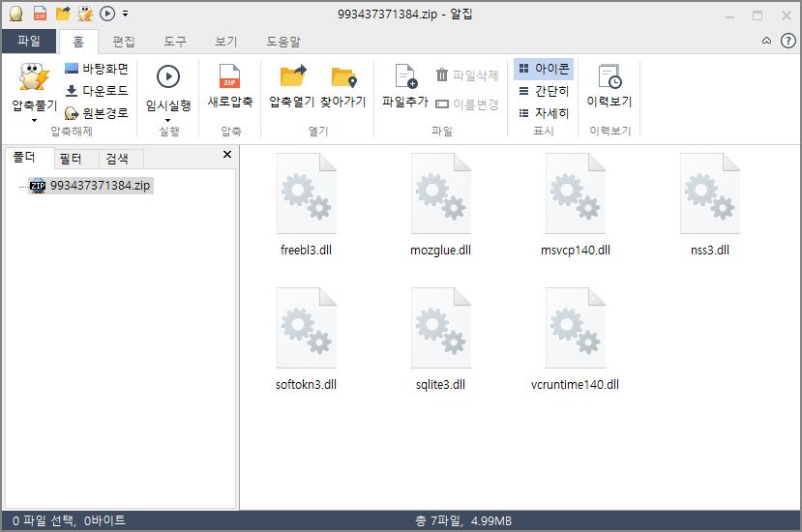Click the open archive quick access folder icon
Viewport: 802px width, 532px height.
point(63,14)
